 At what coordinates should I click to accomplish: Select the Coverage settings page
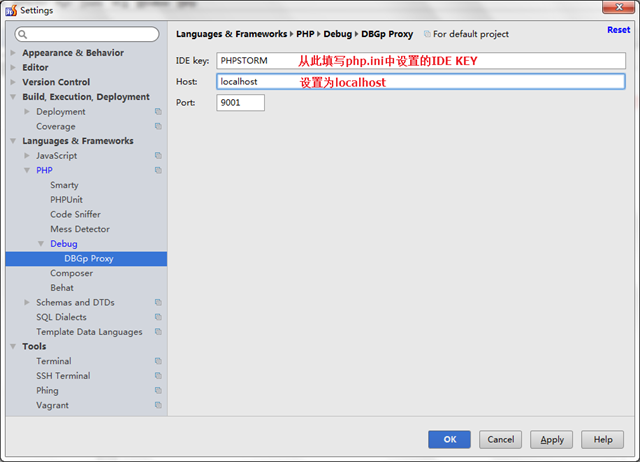(56, 126)
